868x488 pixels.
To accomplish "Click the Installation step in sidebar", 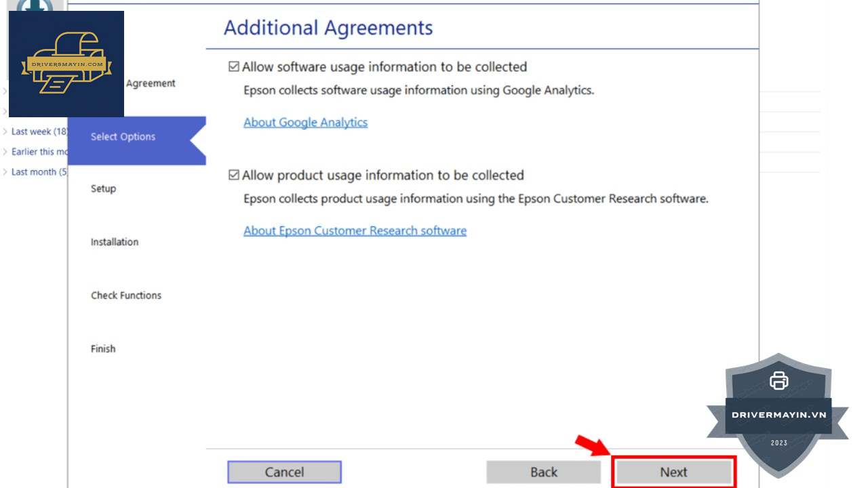I will point(115,242).
